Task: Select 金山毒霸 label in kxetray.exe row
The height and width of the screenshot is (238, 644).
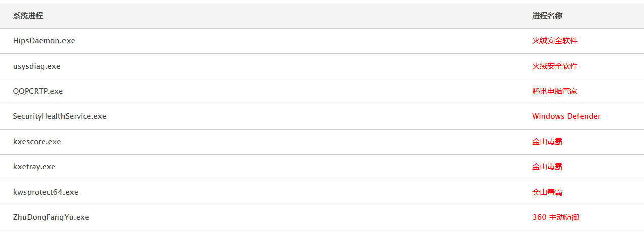Action: (x=547, y=167)
